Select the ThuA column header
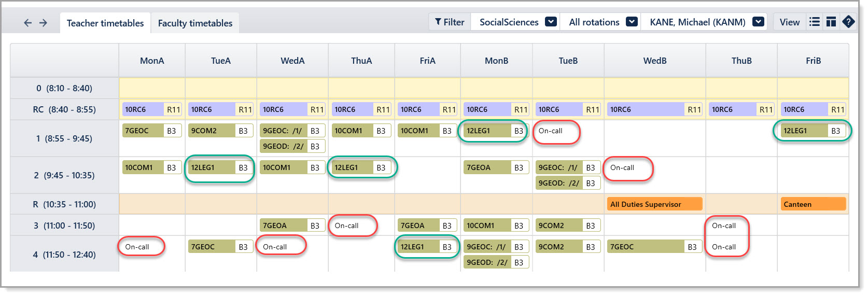The image size is (868, 296). click(x=361, y=61)
